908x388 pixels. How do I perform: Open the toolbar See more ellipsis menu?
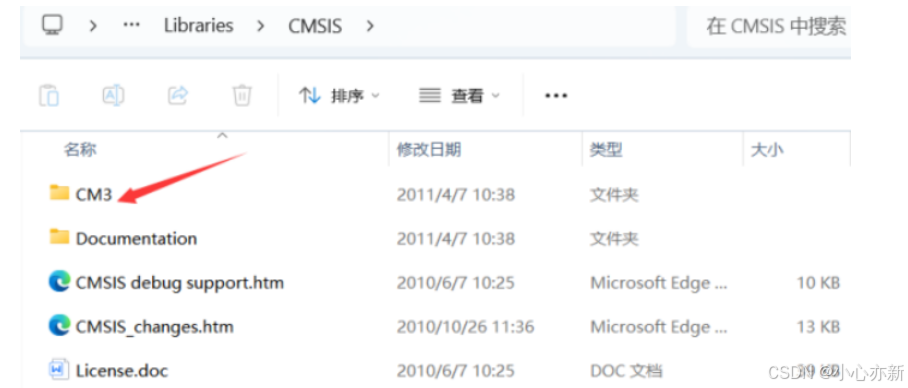click(556, 96)
